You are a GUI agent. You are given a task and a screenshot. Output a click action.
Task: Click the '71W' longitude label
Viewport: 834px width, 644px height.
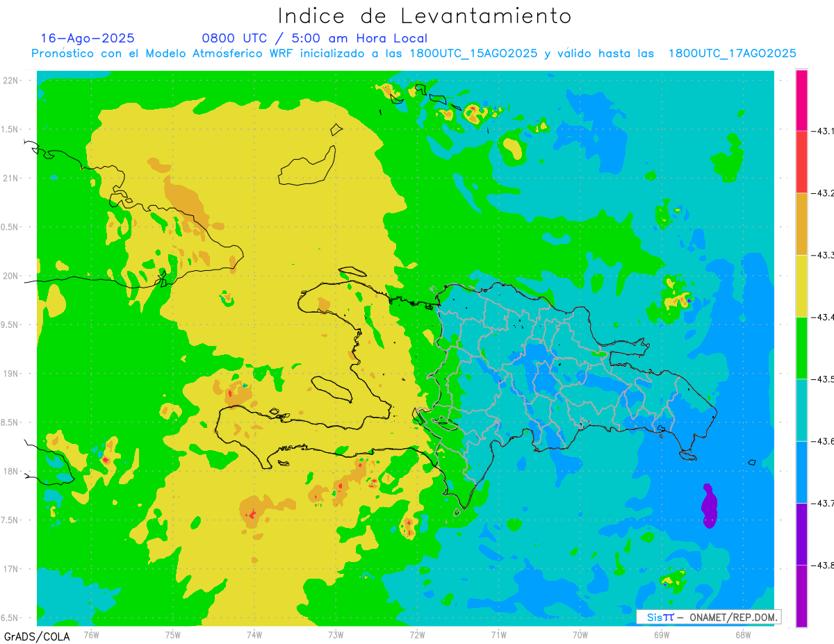(498, 634)
